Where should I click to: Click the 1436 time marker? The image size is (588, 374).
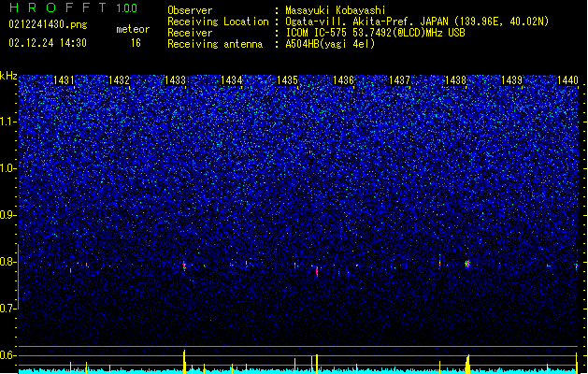click(x=343, y=80)
